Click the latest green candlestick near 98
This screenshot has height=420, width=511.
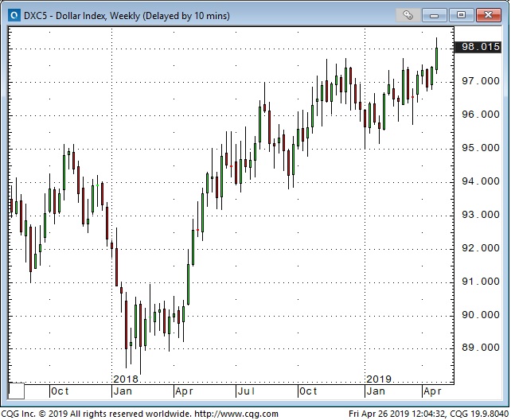click(x=436, y=59)
